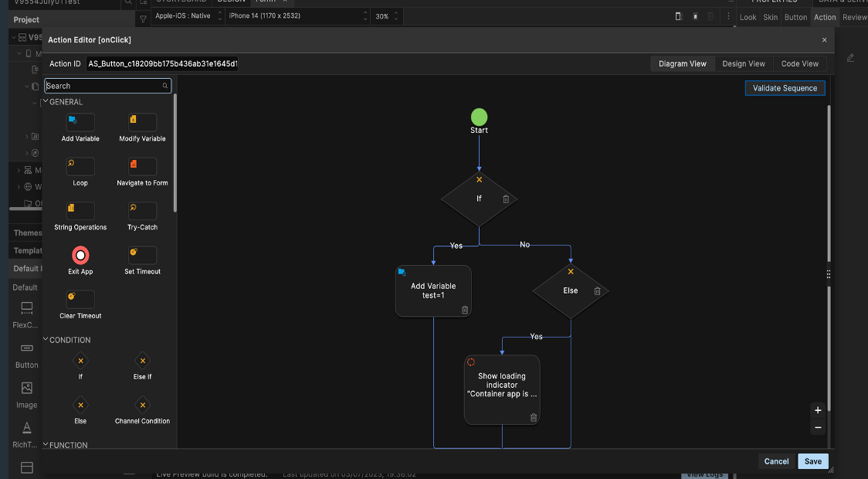The height and width of the screenshot is (479, 868).
Task: Save the action sequence
Action: click(812, 461)
